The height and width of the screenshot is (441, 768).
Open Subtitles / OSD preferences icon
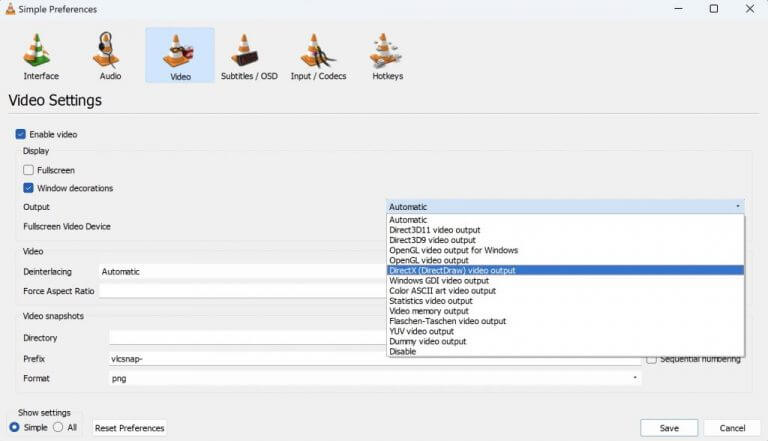244,50
